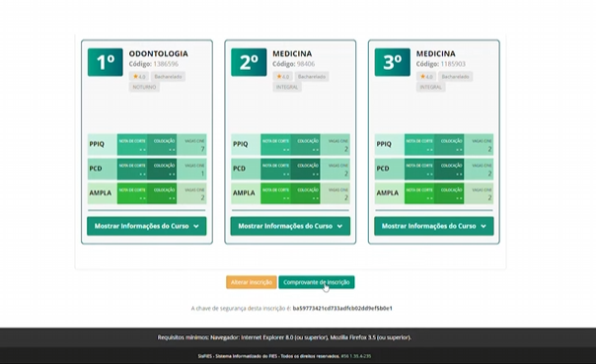This screenshot has height=364, width=596.
Task: Click PPIQ row label in Odontologia card
Action: point(97,144)
